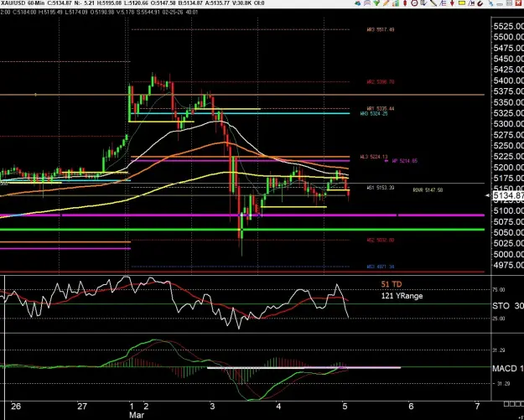Image resolution: width=524 pixels, height=420 pixels.
Task: Click the red candlestick chart type icon
Action: tap(405, 3)
